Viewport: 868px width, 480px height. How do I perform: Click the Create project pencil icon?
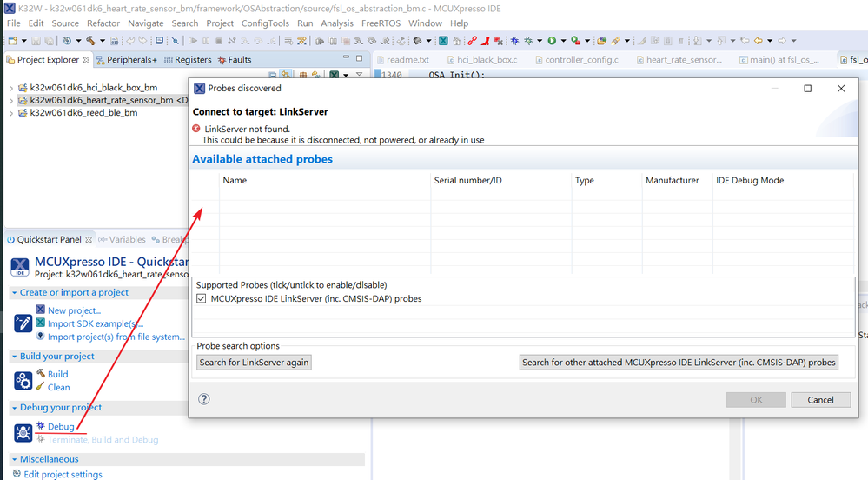23,323
